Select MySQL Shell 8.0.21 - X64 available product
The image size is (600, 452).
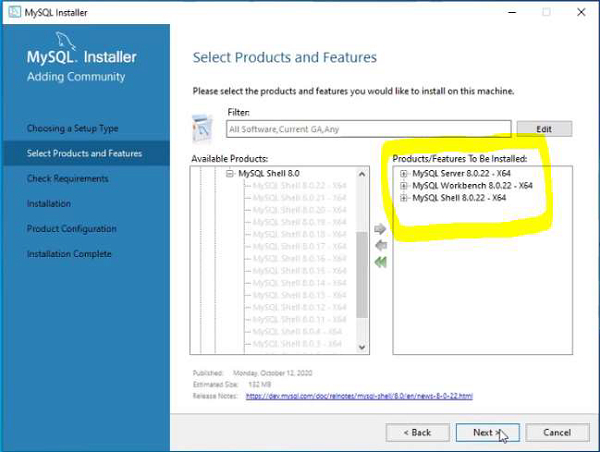[x=300, y=198]
